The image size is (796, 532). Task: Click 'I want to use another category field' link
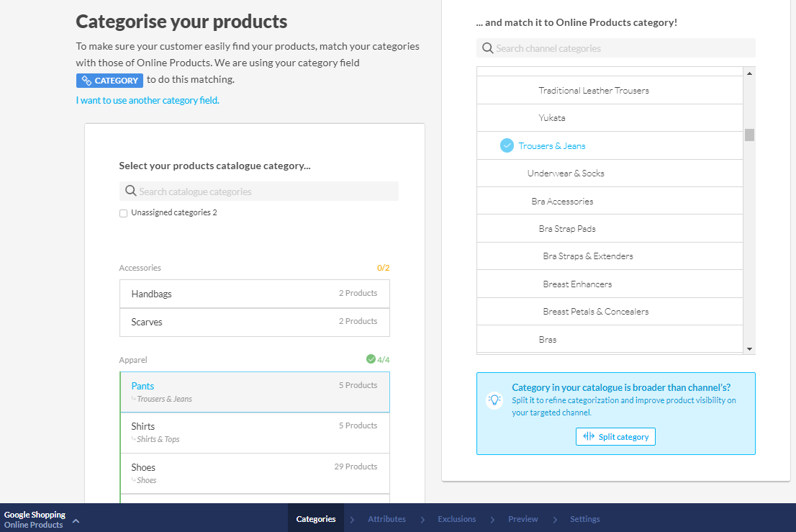pyautogui.click(x=148, y=100)
